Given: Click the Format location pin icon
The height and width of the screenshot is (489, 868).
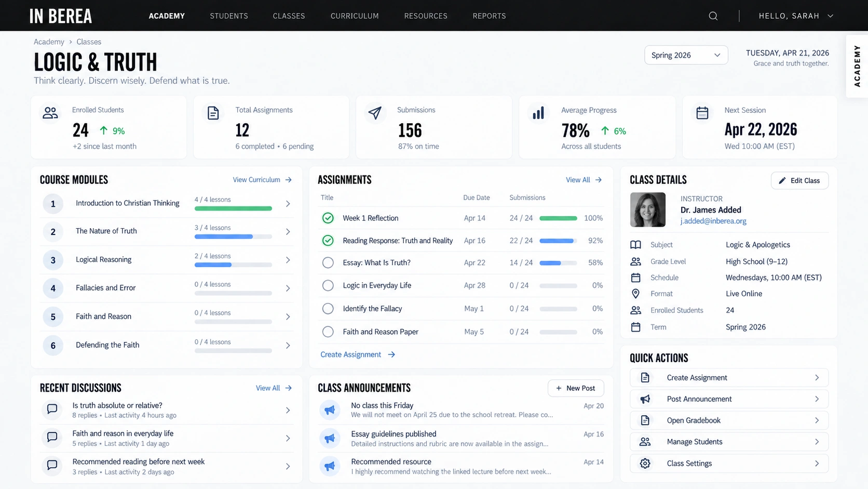Looking at the screenshot, I should (x=635, y=294).
